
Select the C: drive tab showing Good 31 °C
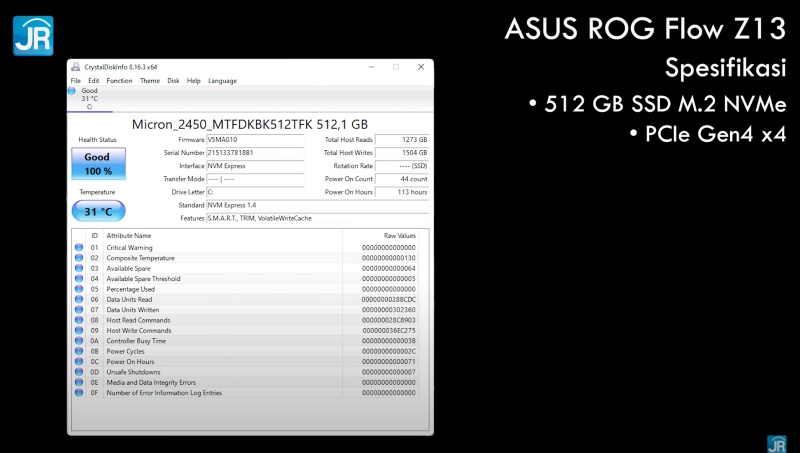[90, 99]
